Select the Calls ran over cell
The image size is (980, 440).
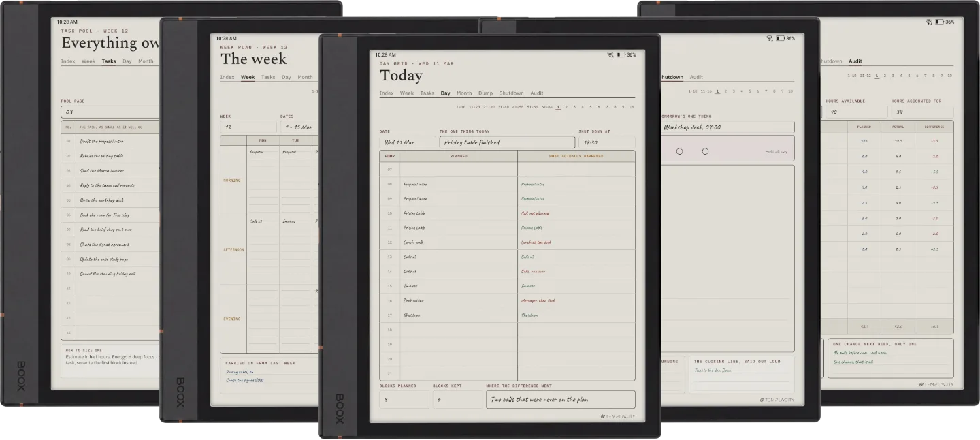coord(576,272)
